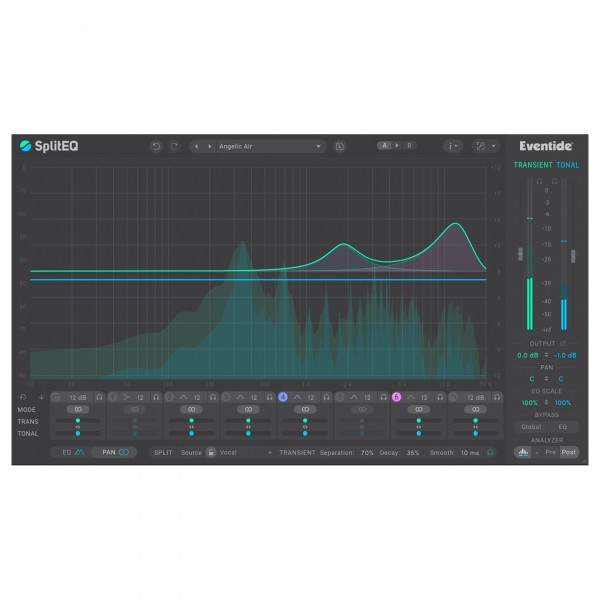Click the transient output level fader handle
Screen dimensions: 600x600
tap(519, 256)
